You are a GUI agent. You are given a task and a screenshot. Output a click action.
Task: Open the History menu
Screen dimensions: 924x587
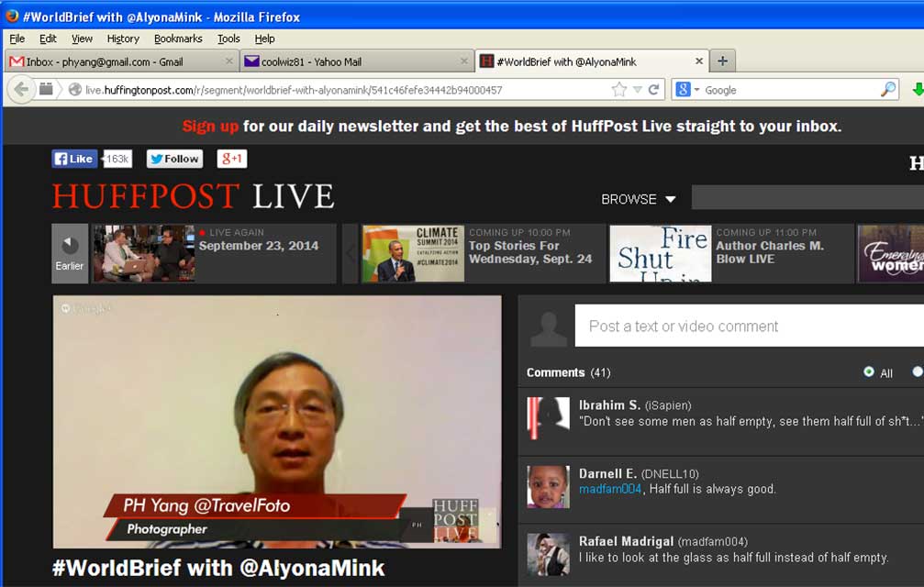(x=123, y=39)
